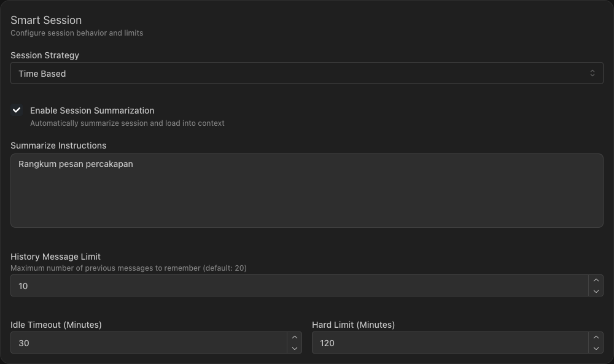Screen dimensions: 614x364
Task: Lower Hard Limit with the down arrow
Action: click(x=596, y=349)
